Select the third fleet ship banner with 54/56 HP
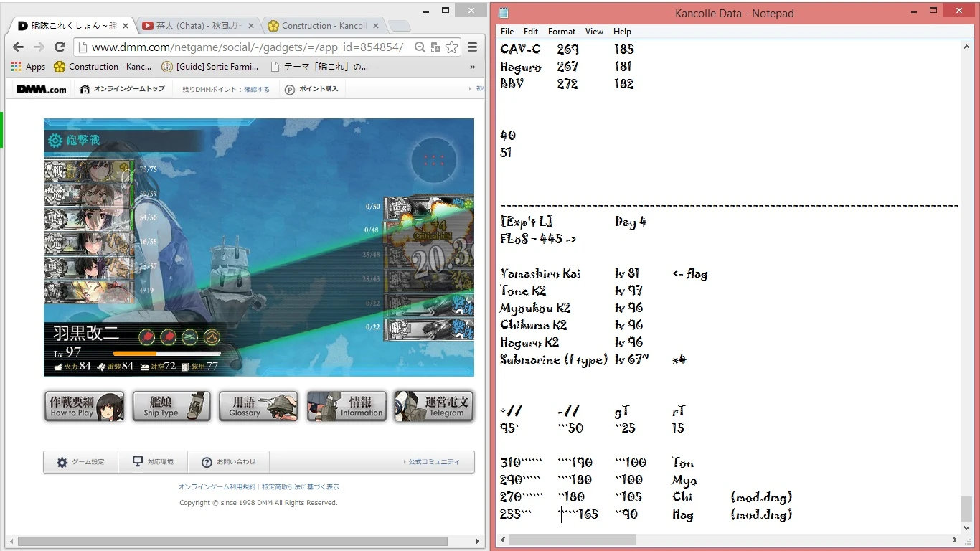This screenshot has height=551, width=980. pos(89,219)
